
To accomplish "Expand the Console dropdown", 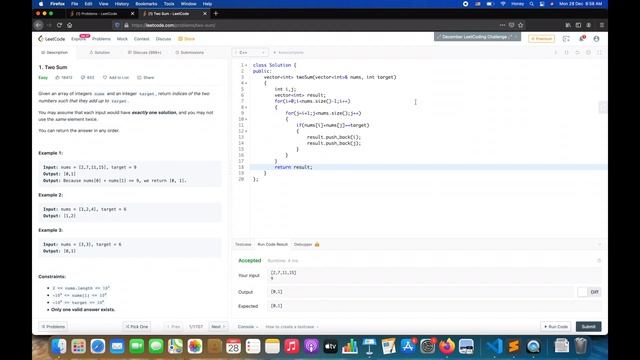I will tap(248, 327).
